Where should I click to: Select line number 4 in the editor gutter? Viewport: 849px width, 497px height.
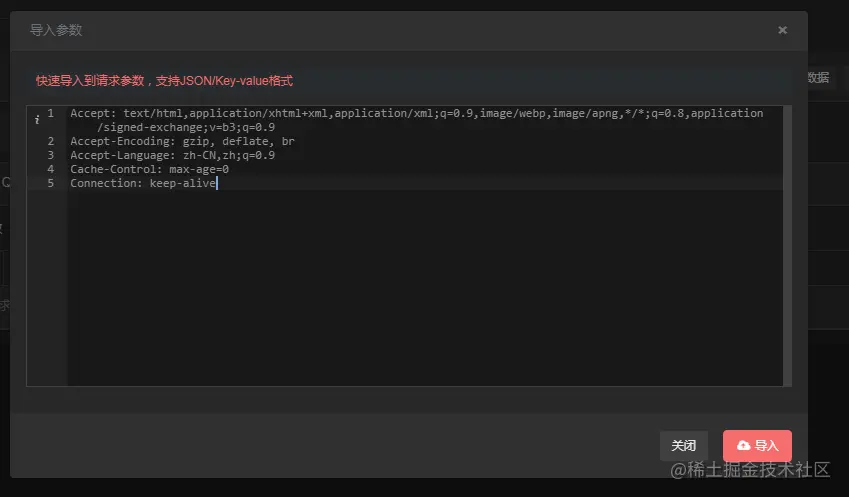[x=50, y=169]
